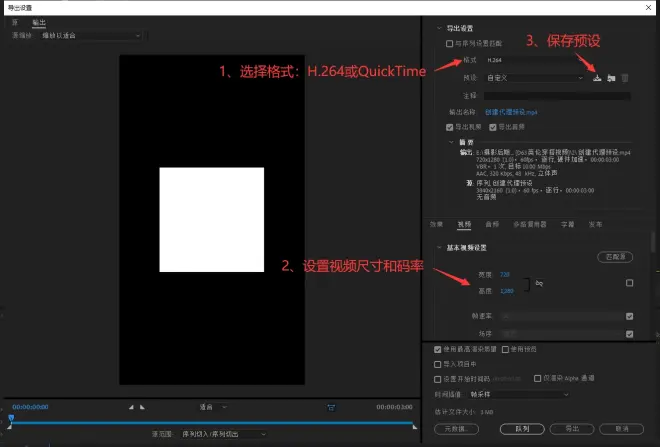Switch to the Source 源 tab
The image size is (660, 447).
pos(15,22)
